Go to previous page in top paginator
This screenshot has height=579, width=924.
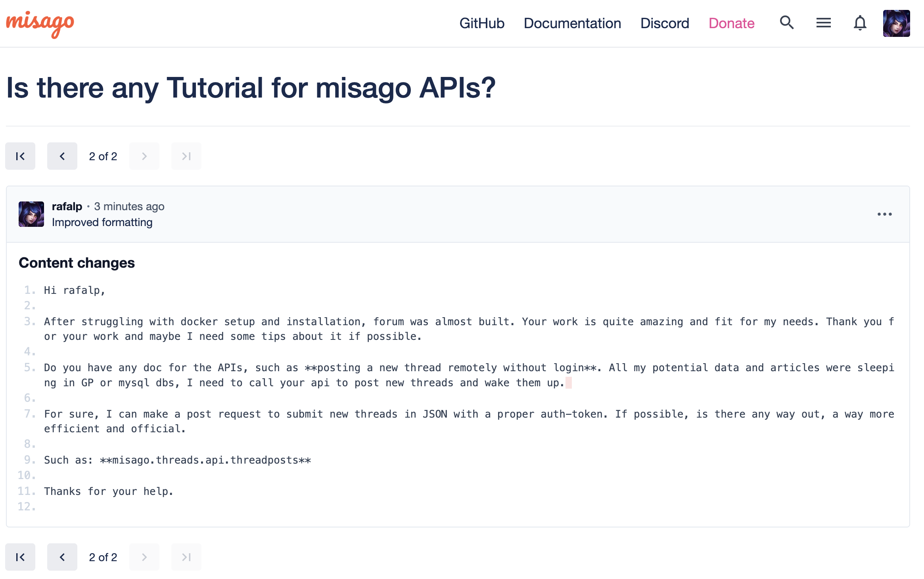(x=62, y=156)
